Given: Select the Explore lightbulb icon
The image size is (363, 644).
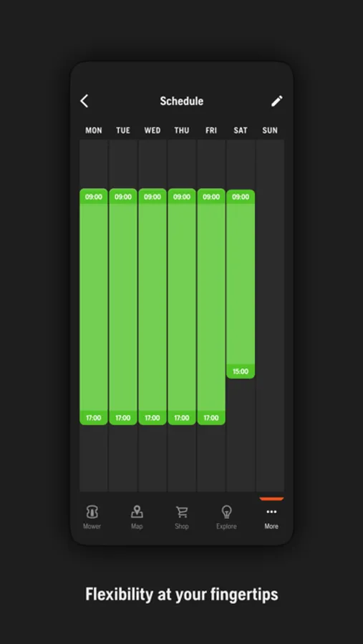Looking at the screenshot, I should pos(226,512).
